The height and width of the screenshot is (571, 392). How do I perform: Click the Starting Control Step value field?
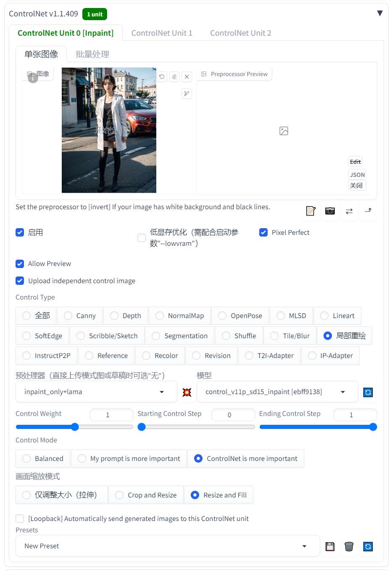(233, 415)
